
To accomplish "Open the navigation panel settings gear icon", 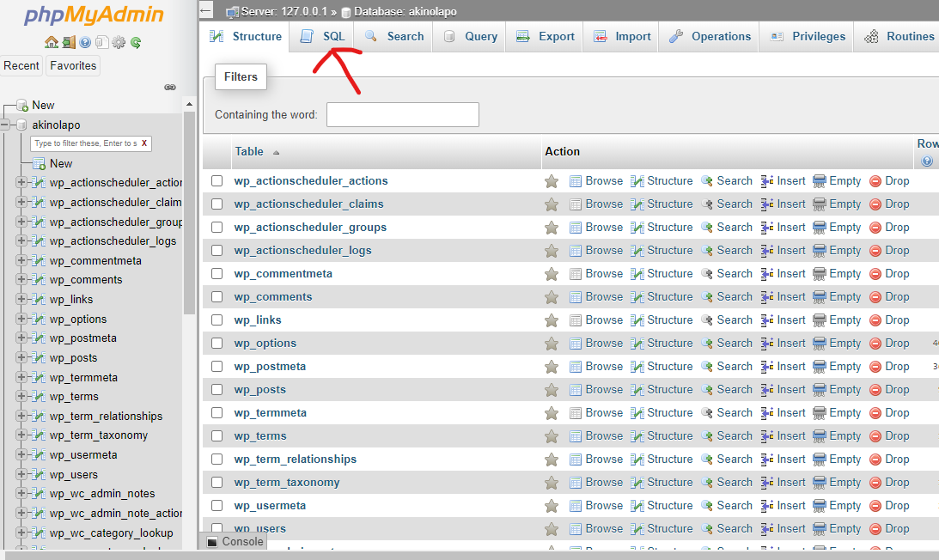I will [x=119, y=42].
